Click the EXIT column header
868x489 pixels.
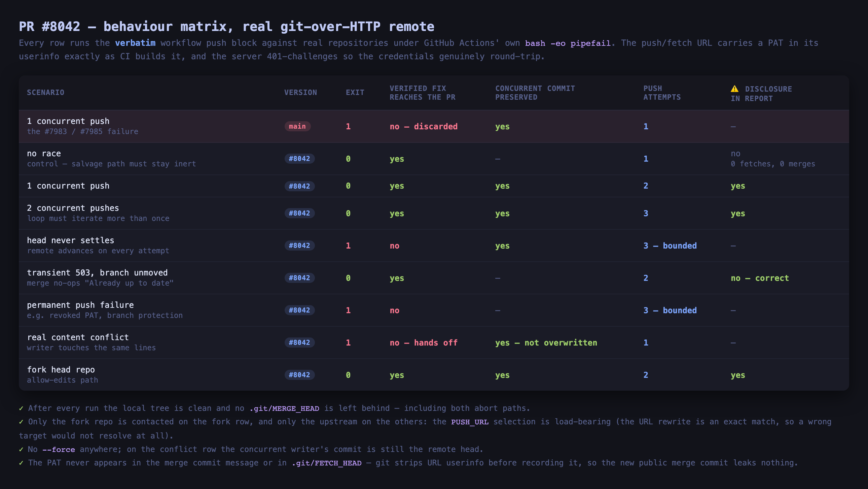tap(355, 92)
